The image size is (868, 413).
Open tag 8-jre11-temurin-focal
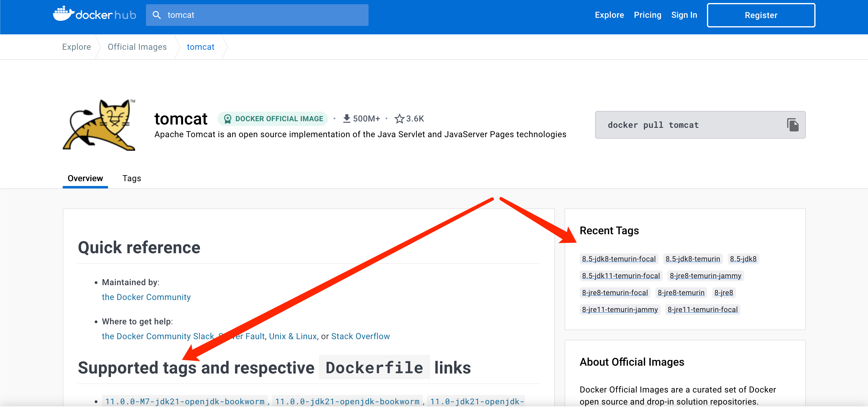pos(702,309)
